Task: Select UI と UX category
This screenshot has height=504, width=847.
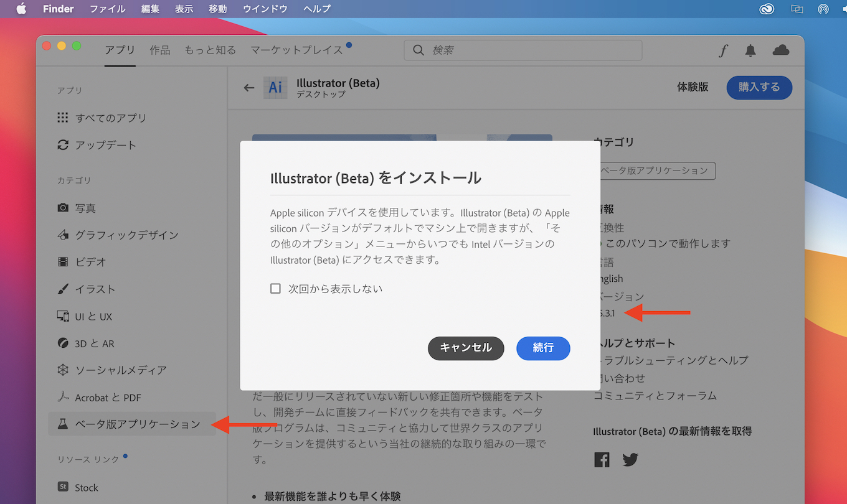Action: [x=84, y=317]
